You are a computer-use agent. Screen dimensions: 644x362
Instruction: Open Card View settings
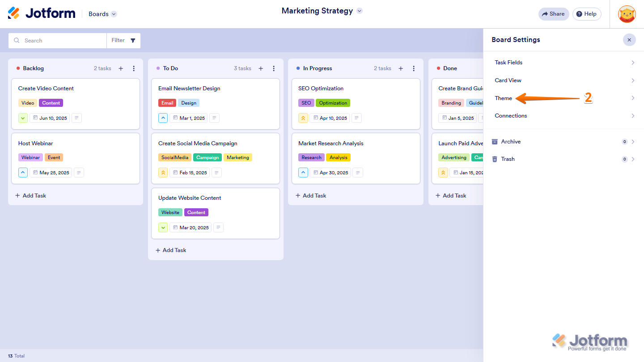pyautogui.click(x=563, y=80)
